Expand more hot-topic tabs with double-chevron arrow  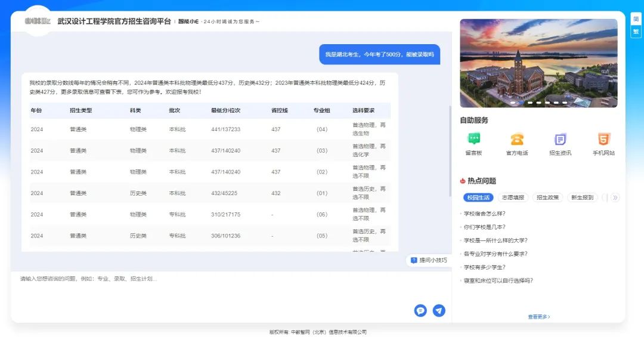pos(615,197)
